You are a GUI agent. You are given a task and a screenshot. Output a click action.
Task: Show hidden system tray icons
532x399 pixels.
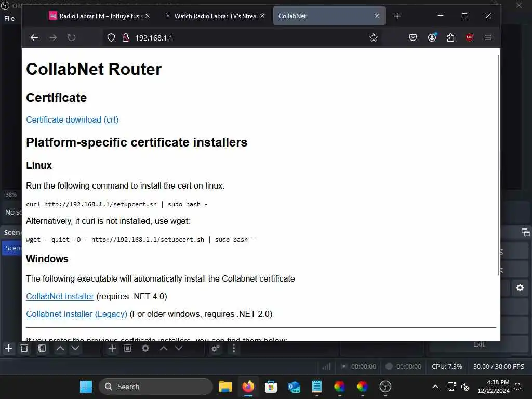coord(435,387)
